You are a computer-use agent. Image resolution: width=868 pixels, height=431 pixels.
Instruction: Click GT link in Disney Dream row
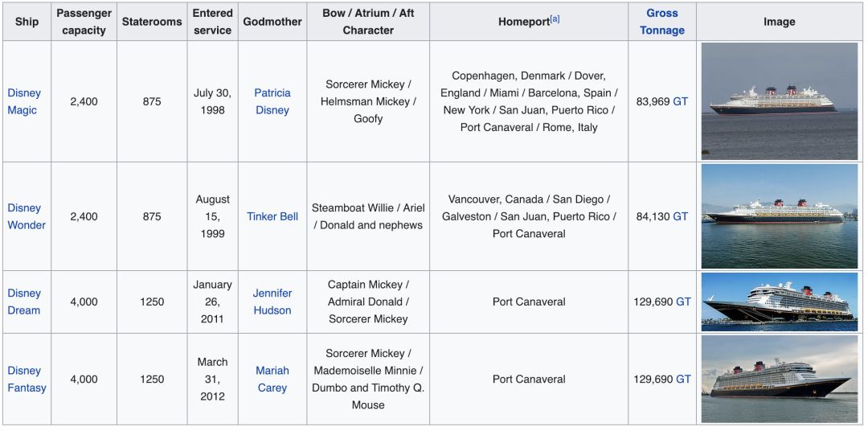(683, 302)
